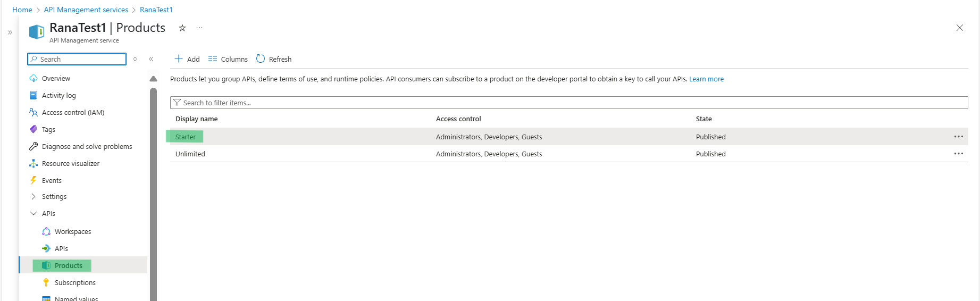The height and width of the screenshot is (301, 980).
Task: Open Subscriptions key item
Action: coord(75,282)
